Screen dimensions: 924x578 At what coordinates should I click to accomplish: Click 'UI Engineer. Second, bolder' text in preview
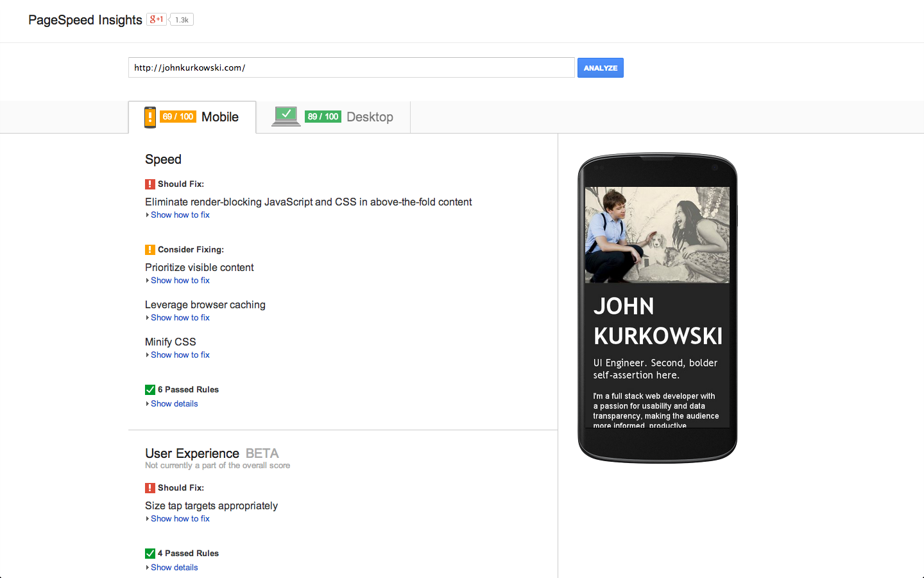[x=655, y=363]
